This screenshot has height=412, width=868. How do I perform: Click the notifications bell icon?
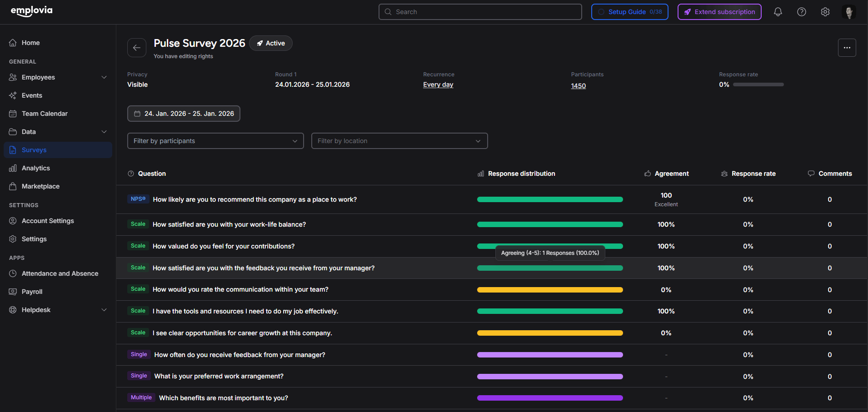pyautogui.click(x=778, y=12)
